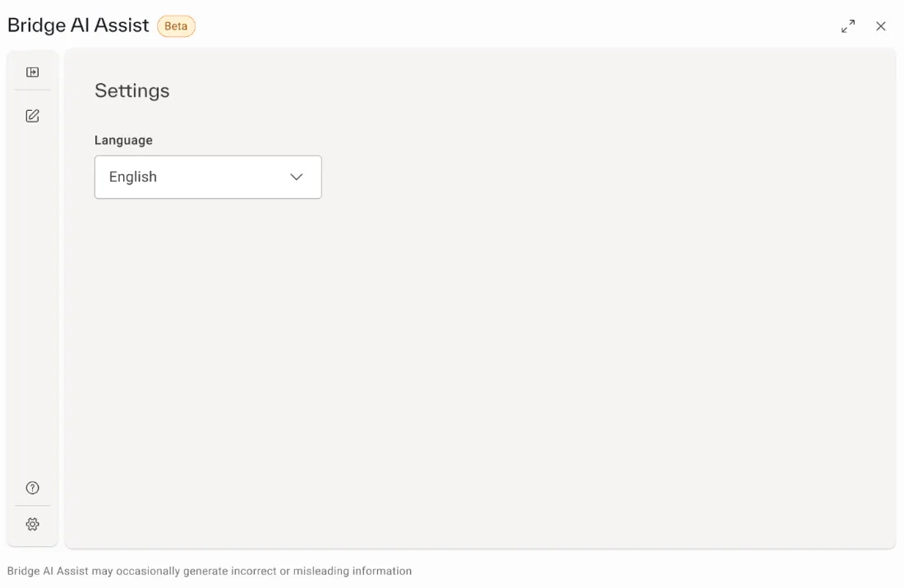Click the Bridge AI Assist title
The width and height of the screenshot is (904, 588).
point(78,25)
